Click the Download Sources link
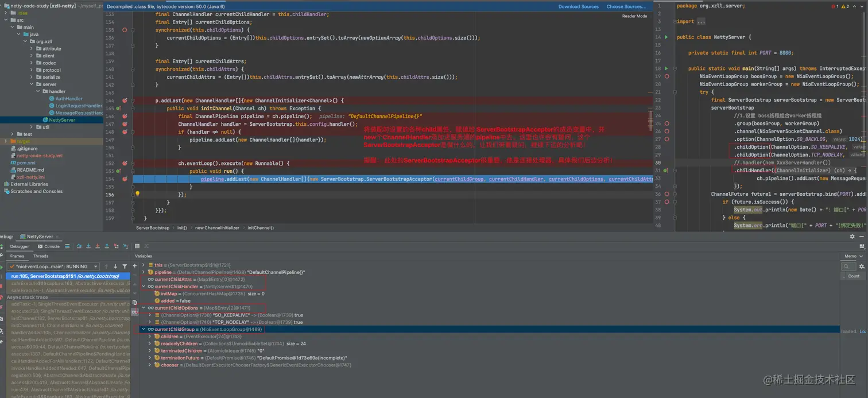Viewport: 868px width, 398px height. coord(579,6)
